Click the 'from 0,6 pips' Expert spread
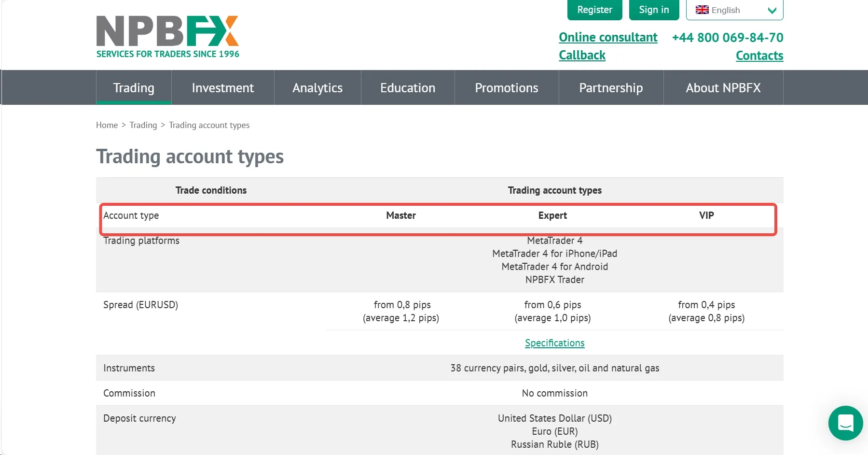The width and height of the screenshot is (868, 455). [x=552, y=305]
